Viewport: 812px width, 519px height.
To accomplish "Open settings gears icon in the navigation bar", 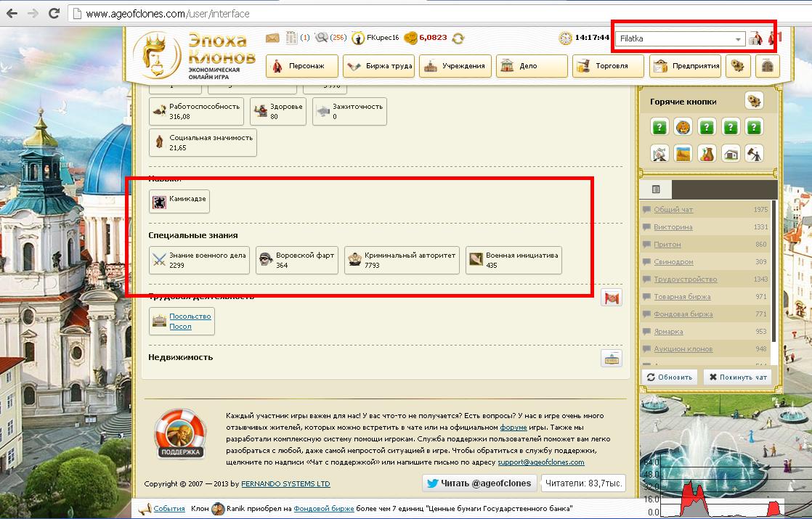I will point(738,66).
